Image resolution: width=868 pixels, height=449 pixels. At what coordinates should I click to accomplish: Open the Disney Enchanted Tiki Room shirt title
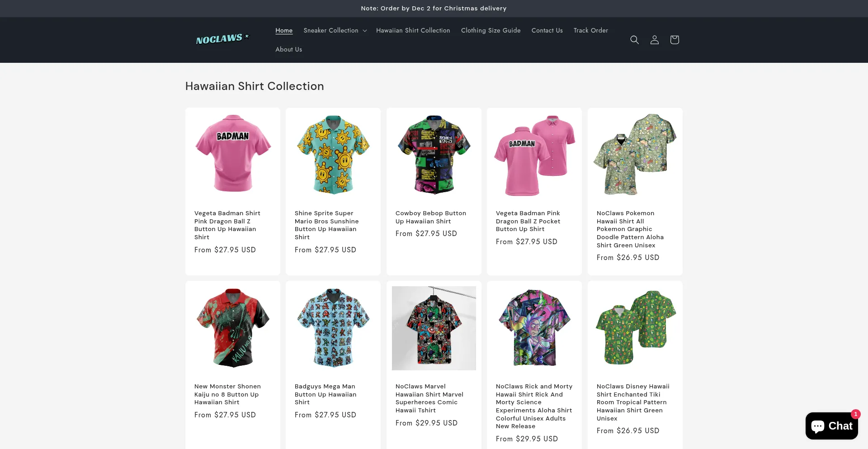click(x=632, y=402)
